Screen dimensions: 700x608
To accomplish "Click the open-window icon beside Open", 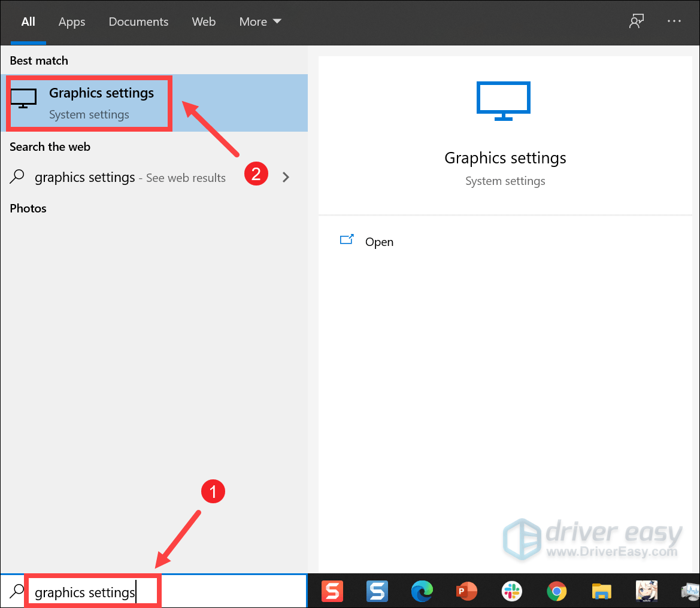I will click(347, 239).
